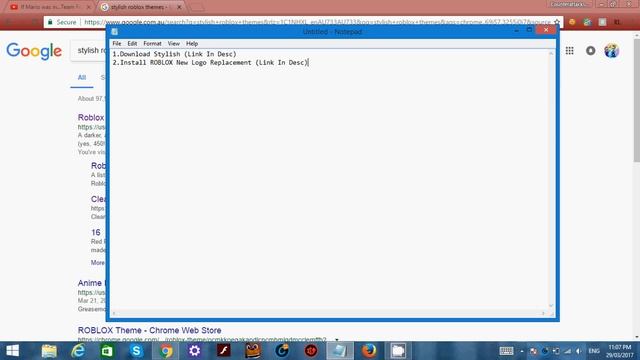Click Notepad's vertical scrollbar down arrow
The image size is (640, 360).
[551, 306]
